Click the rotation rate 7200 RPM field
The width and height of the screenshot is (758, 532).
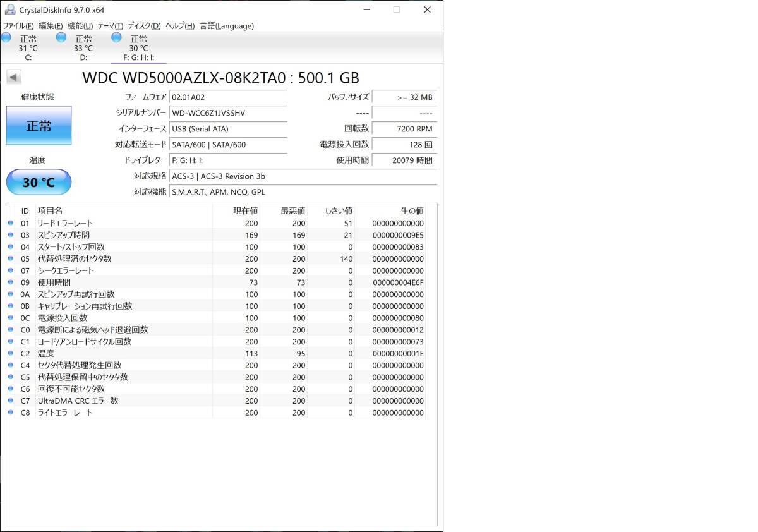coord(404,129)
